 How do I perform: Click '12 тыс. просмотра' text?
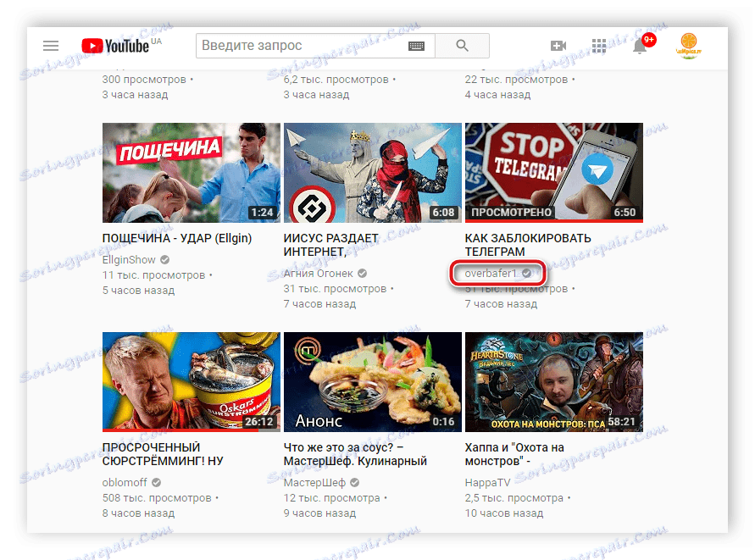(x=332, y=498)
